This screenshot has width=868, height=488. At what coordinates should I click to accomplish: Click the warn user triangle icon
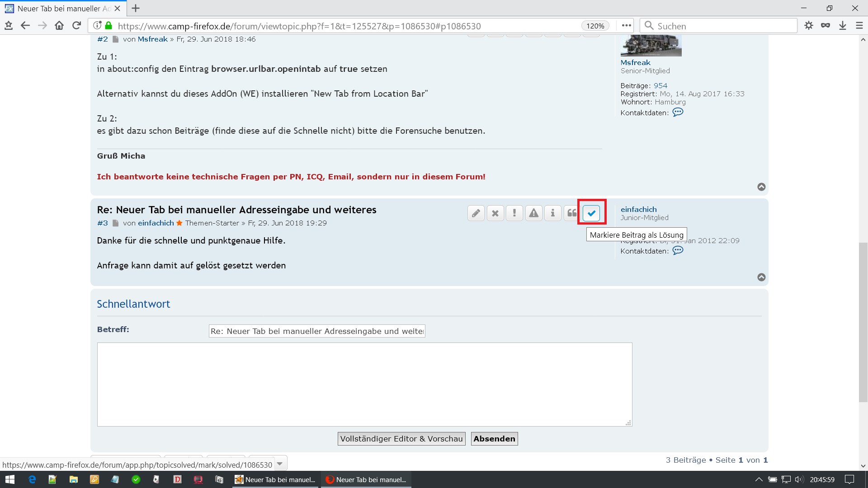[x=533, y=213]
